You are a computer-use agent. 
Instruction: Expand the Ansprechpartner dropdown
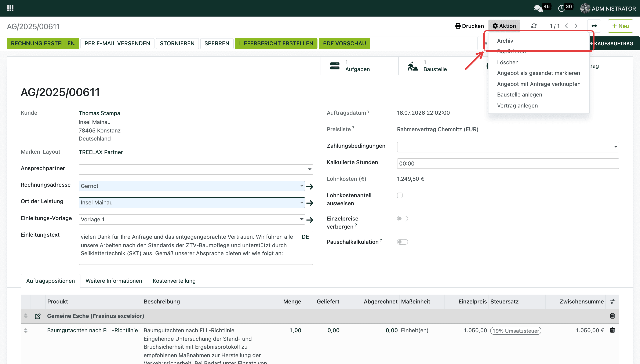pos(310,170)
